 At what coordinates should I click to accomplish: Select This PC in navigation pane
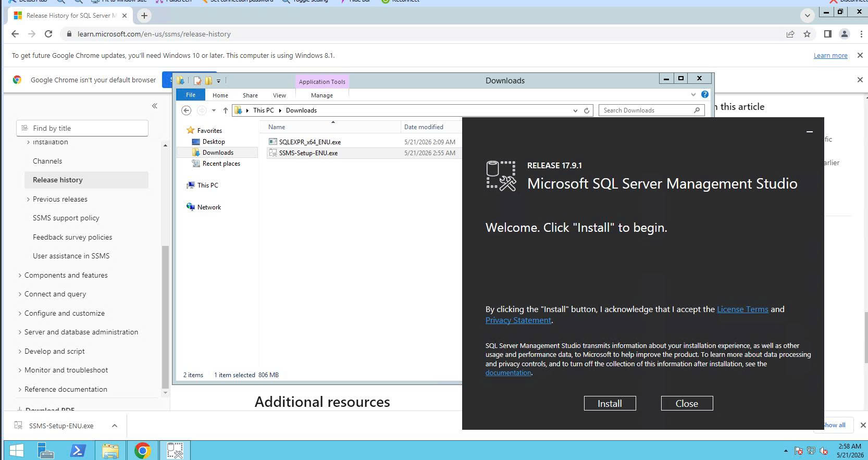tap(207, 185)
